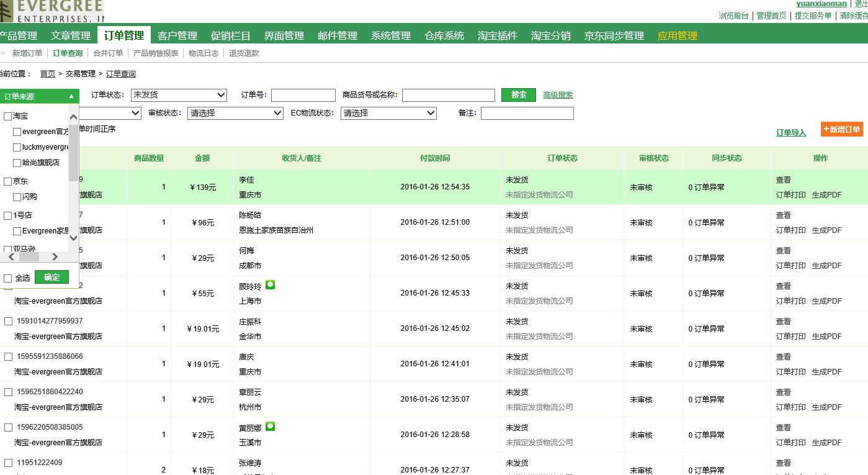
Task: Select order 1595591235886066 checkbox
Action: tap(8, 356)
